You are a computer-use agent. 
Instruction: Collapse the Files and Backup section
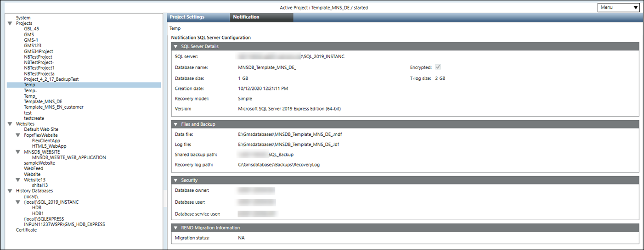point(175,124)
